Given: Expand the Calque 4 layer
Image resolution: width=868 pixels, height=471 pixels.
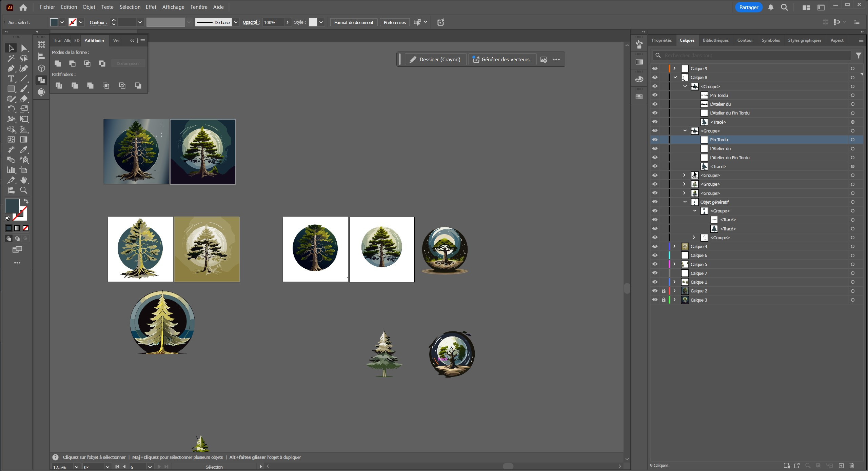Looking at the screenshot, I should (675, 246).
